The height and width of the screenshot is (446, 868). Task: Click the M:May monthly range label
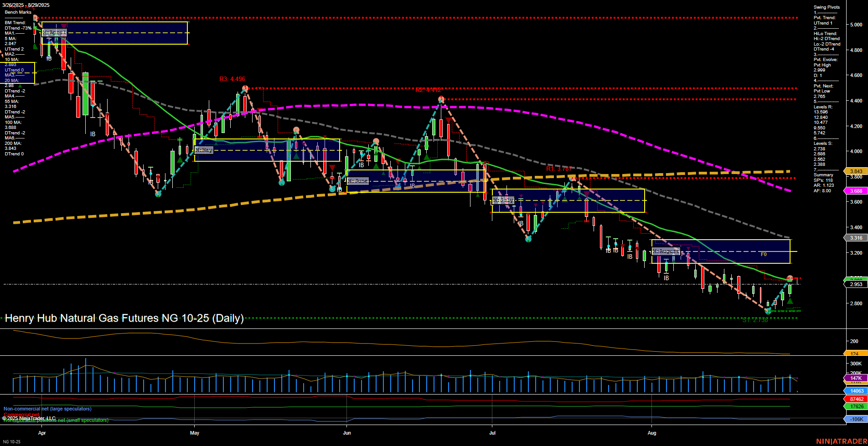[x=204, y=150]
